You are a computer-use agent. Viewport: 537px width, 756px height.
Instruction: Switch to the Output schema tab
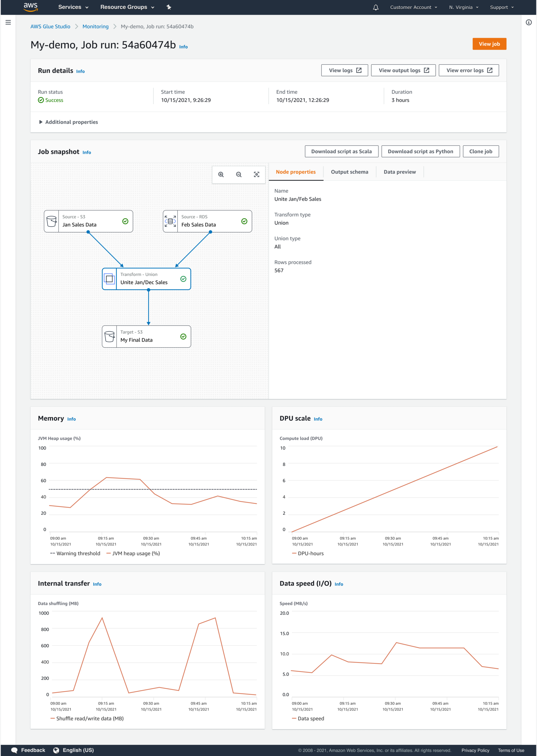pos(349,172)
